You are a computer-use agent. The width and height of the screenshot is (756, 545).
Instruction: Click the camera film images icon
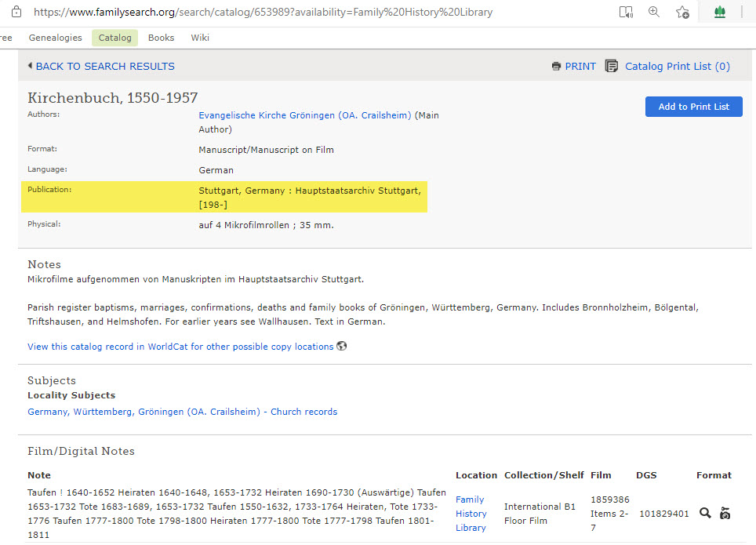[x=725, y=514]
